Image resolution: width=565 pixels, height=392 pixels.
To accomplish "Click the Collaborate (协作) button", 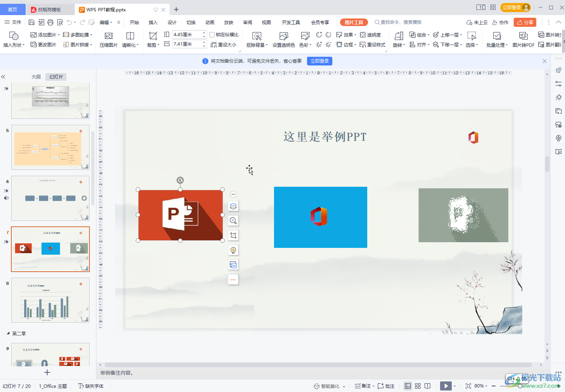I will point(500,22).
